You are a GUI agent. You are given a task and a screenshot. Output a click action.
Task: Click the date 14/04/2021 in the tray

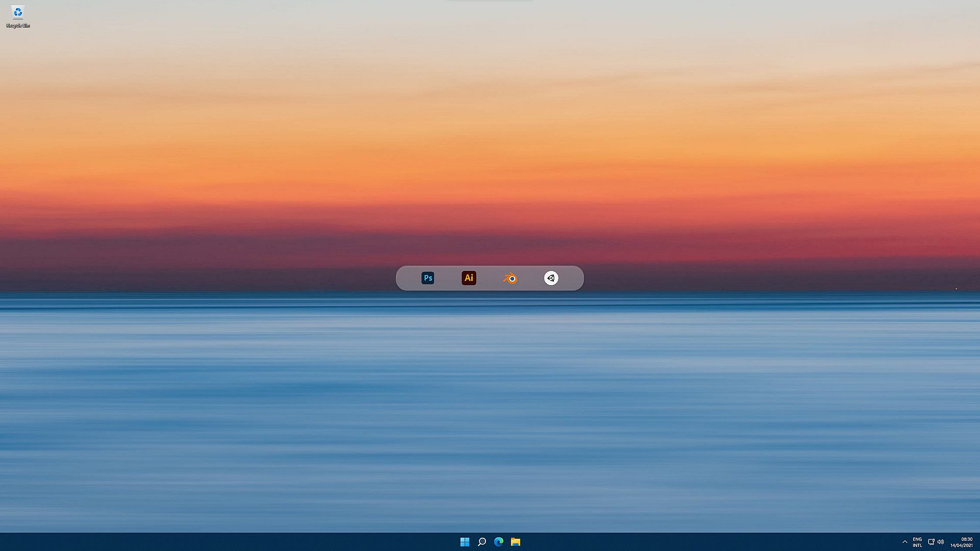[x=961, y=545]
